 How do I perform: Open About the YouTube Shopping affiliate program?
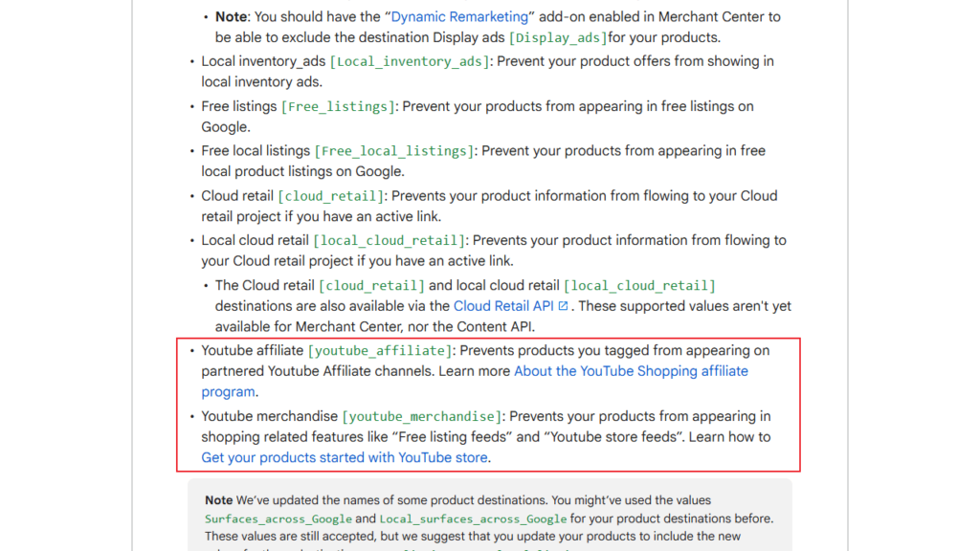(x=631, y=370)
